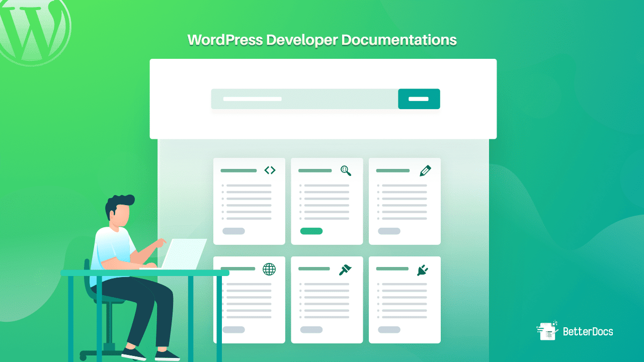The width and height of the screenshot is (644, 362).
Task: Click the teal search button
Action: [419, 99]
